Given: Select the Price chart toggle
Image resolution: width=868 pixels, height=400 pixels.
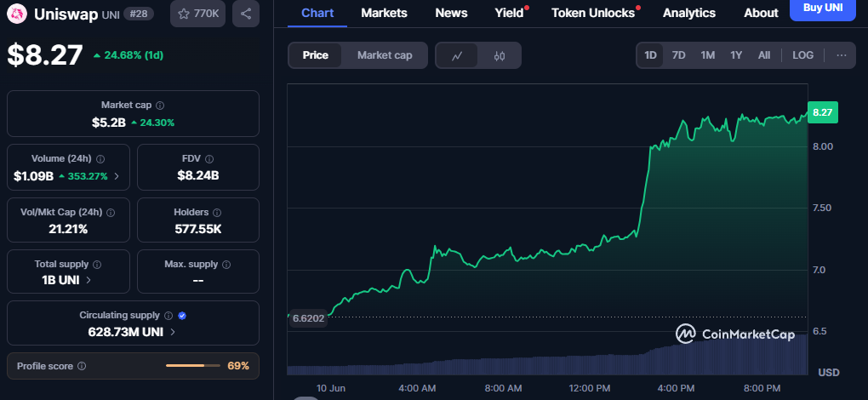Looking at the screenshot, I should point(315,55).
